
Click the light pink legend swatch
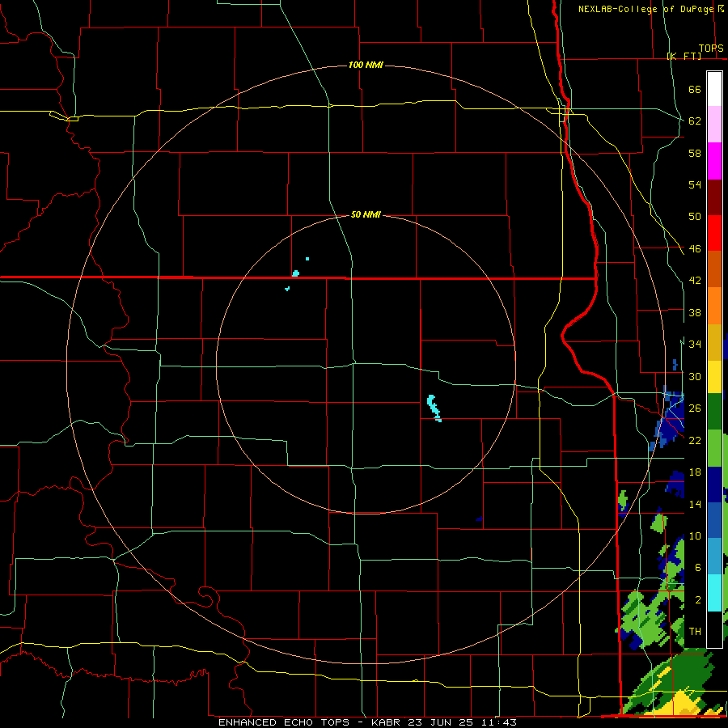714,124
